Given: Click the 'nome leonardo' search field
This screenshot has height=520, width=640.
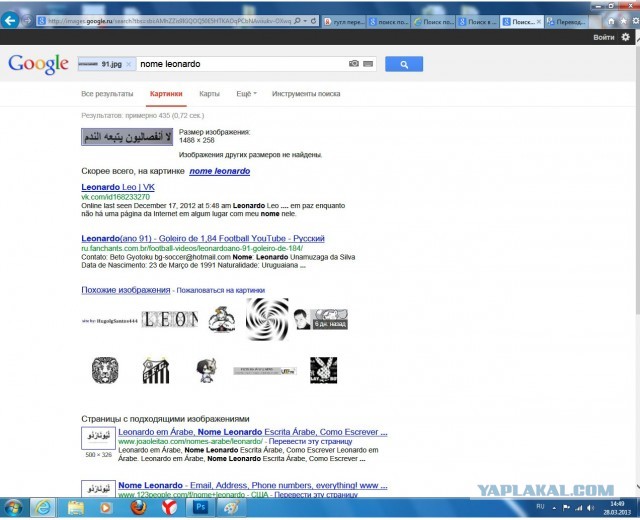Looking at the screenshot, I should point(241,64).
